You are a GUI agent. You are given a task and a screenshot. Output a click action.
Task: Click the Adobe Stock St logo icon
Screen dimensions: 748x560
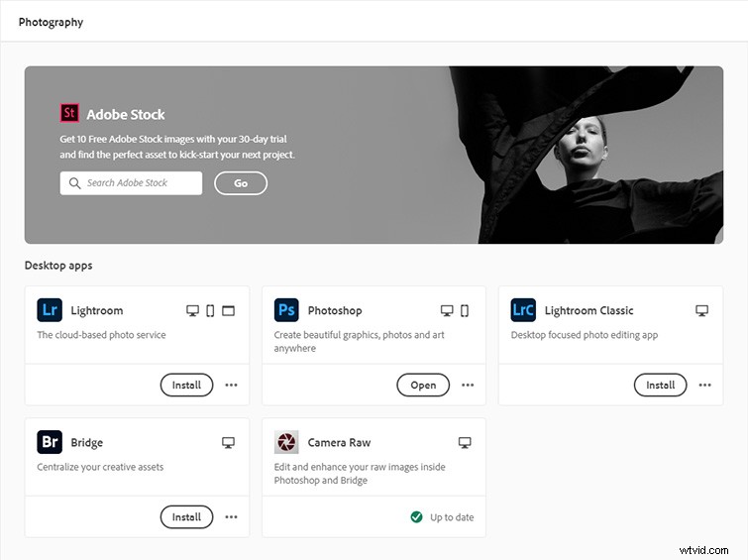(69, 113)
